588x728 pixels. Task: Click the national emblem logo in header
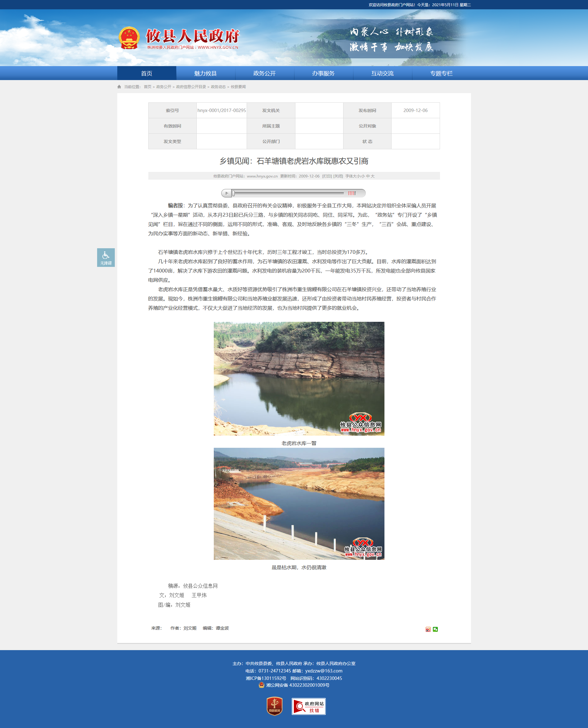(x=129, y=38)
